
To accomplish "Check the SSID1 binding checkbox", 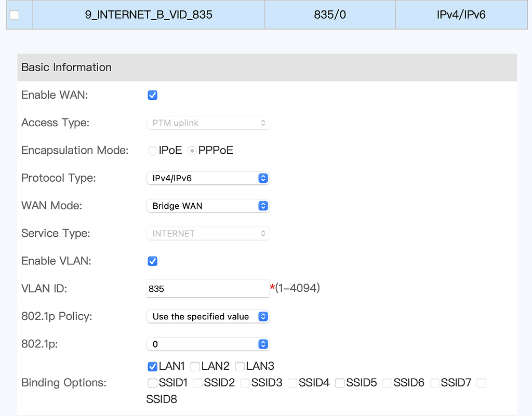I will tap(152, 383).
